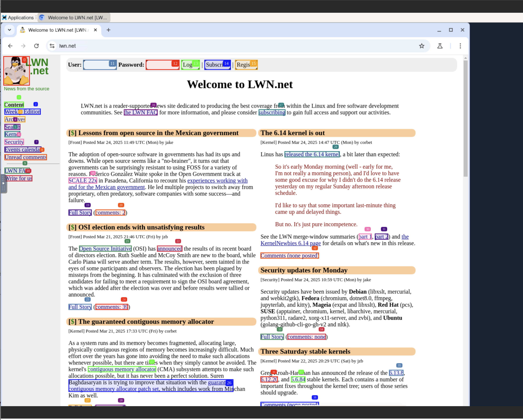Click the User name input field

tap(97, 65)
